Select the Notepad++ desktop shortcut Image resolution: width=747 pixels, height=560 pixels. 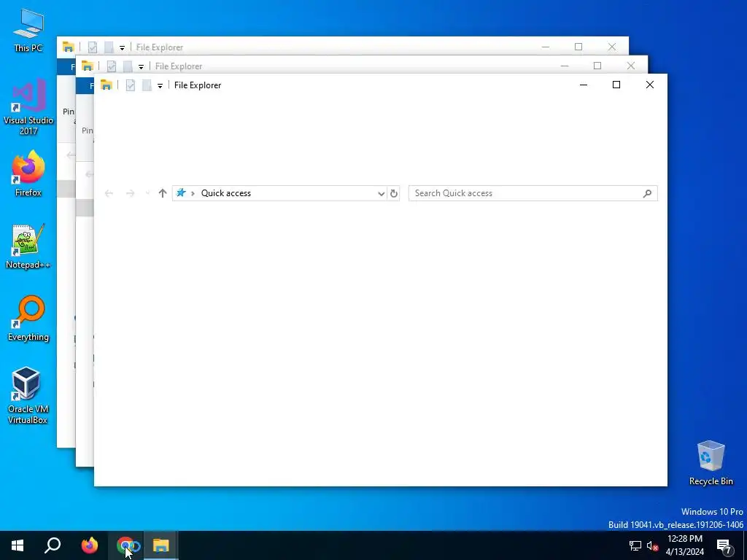pyautogui.click(x=28, y=246)
